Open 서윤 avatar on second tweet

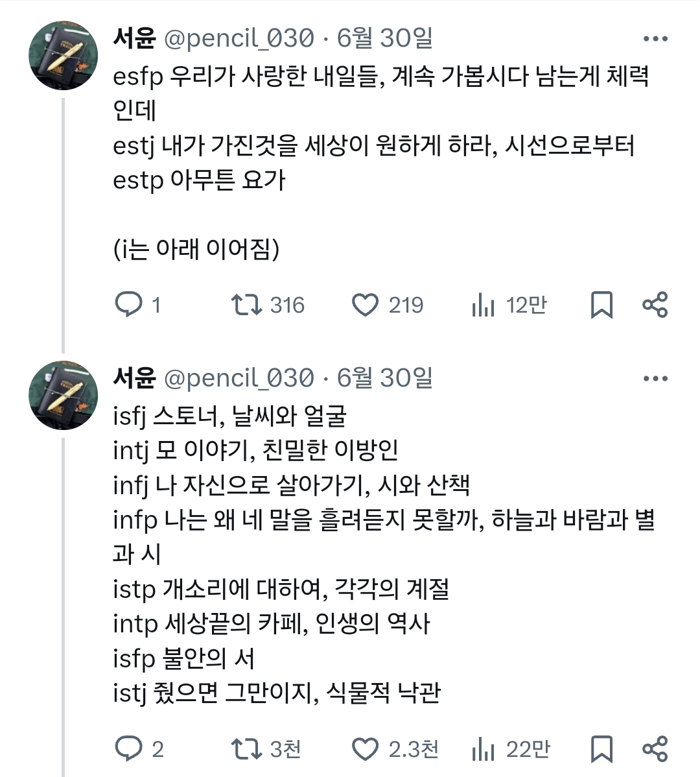[63, 395]
